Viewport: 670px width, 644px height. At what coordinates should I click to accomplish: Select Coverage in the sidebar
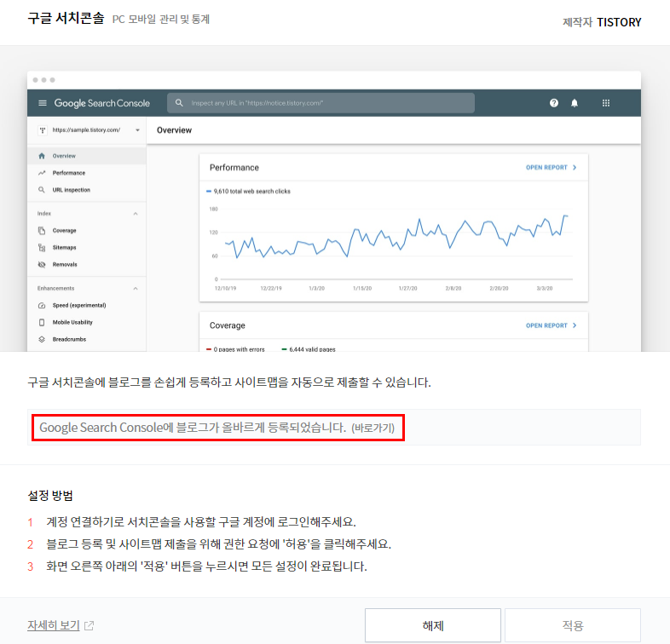coord(87,231)
